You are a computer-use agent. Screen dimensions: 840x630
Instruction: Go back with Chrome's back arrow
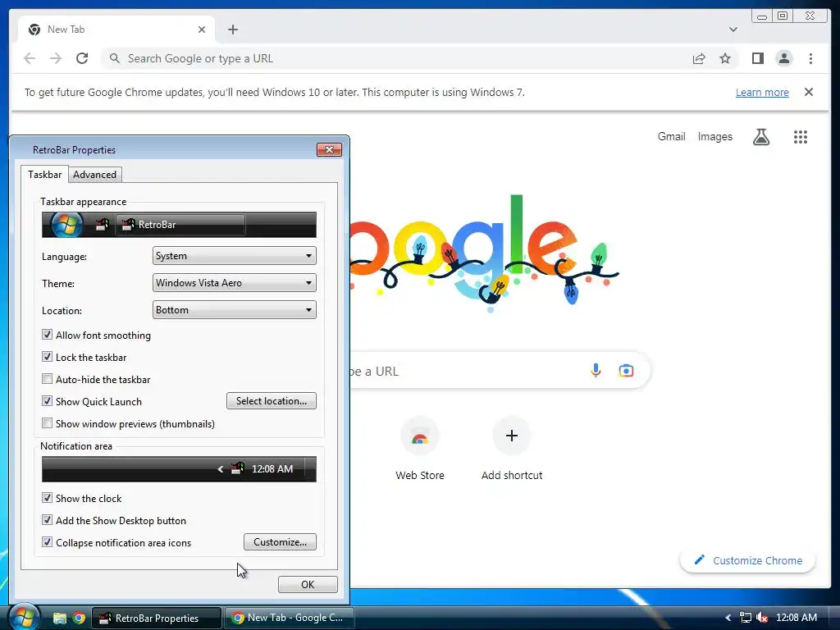[30, 58]
